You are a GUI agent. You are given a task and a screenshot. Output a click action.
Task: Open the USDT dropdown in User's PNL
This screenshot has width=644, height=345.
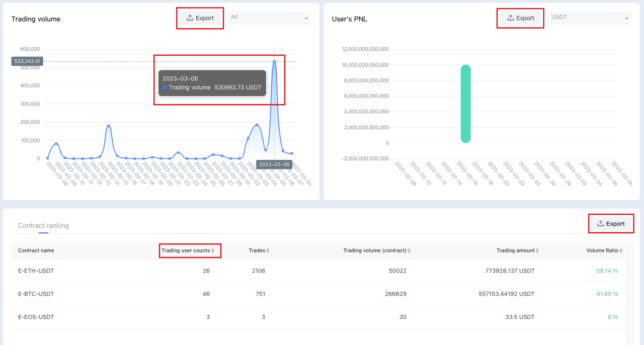coord(589,18)
